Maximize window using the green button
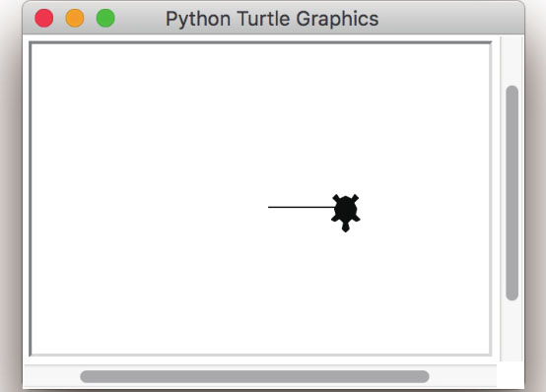546x392 pixels. tap(105, 18)
